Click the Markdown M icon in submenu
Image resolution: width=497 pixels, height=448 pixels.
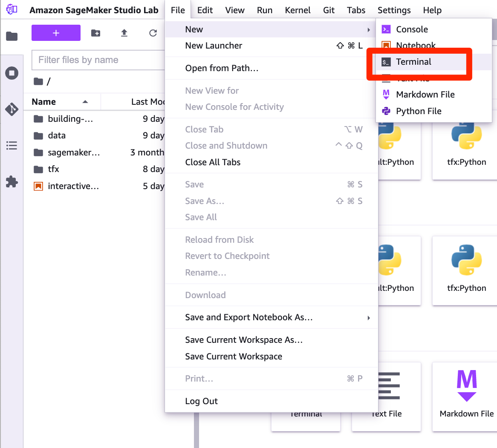pos(386,95)
